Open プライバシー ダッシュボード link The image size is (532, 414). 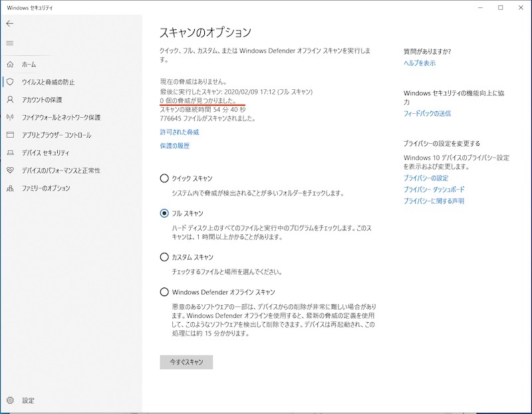[x=434, y=189]
